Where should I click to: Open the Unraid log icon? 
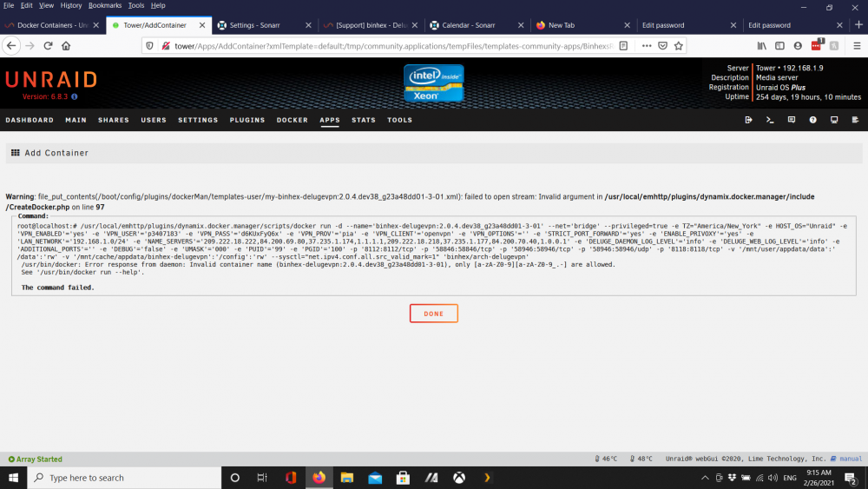click(x=855, y=120)
